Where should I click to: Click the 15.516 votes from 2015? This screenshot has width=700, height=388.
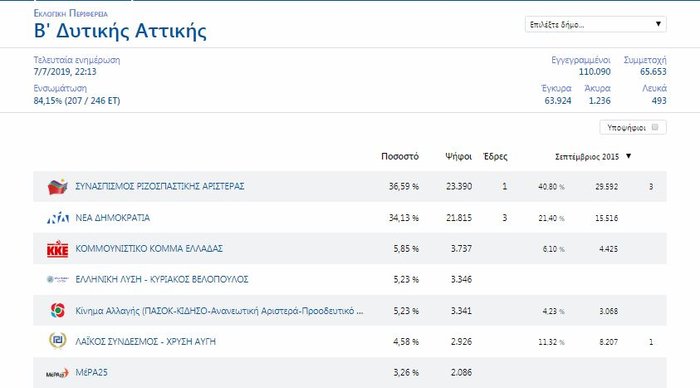[x=607, y=218]
